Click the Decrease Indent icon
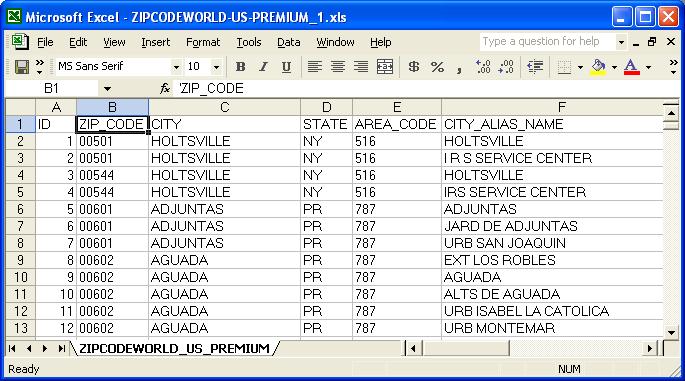Screen dimensions: 685x381 click(535, 67)
